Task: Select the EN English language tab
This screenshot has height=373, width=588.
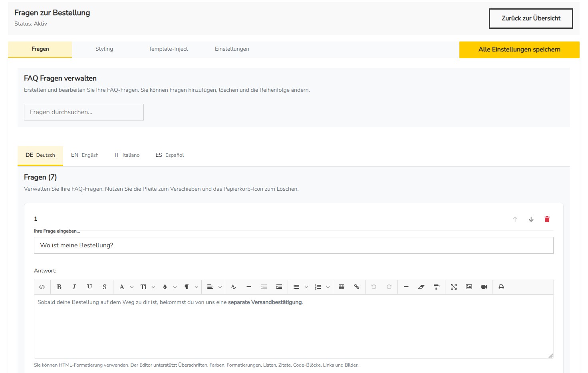Action: click(x=85, y=155)
